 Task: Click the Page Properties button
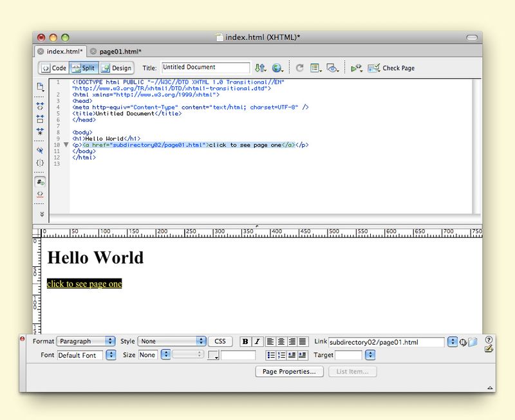[289, 372]
